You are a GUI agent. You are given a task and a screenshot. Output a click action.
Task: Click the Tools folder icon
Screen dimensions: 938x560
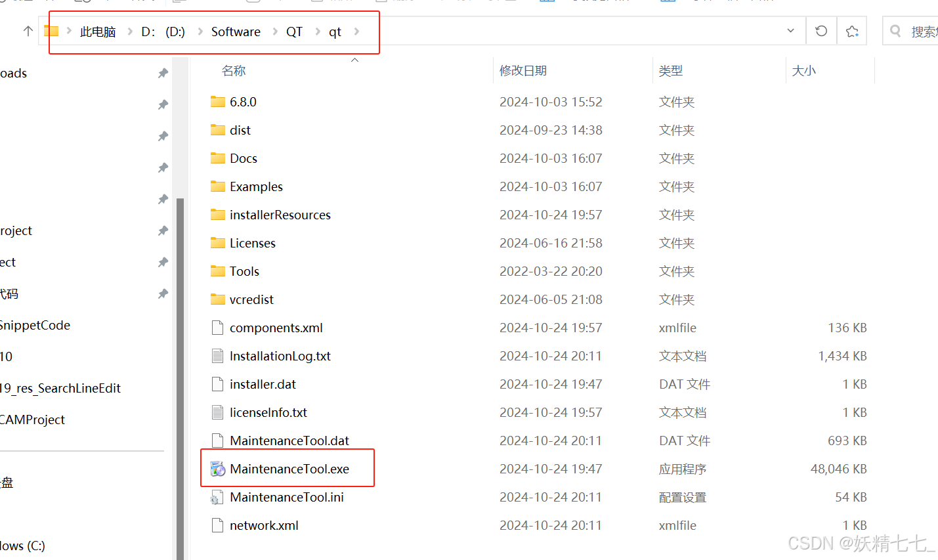[x=218, y=271]
